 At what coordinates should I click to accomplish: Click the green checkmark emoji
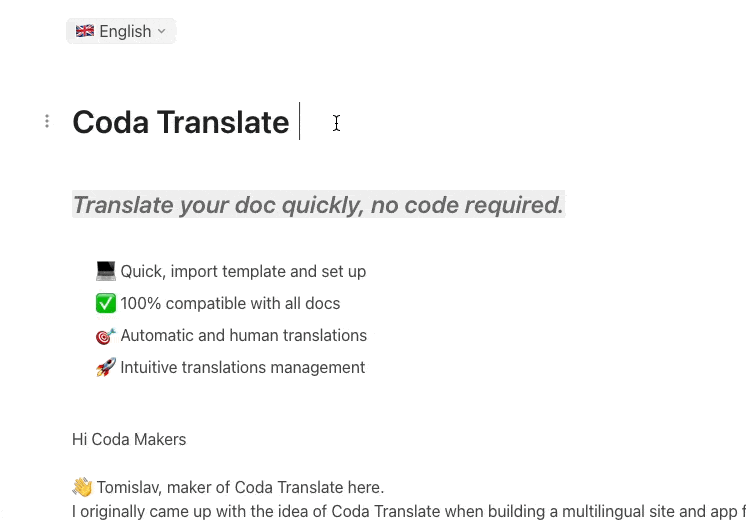coord(106,303)
